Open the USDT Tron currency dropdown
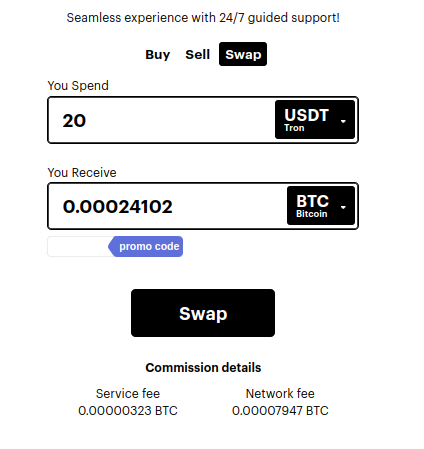The height and width of the screenshot is (449, 424). point(315,120)
